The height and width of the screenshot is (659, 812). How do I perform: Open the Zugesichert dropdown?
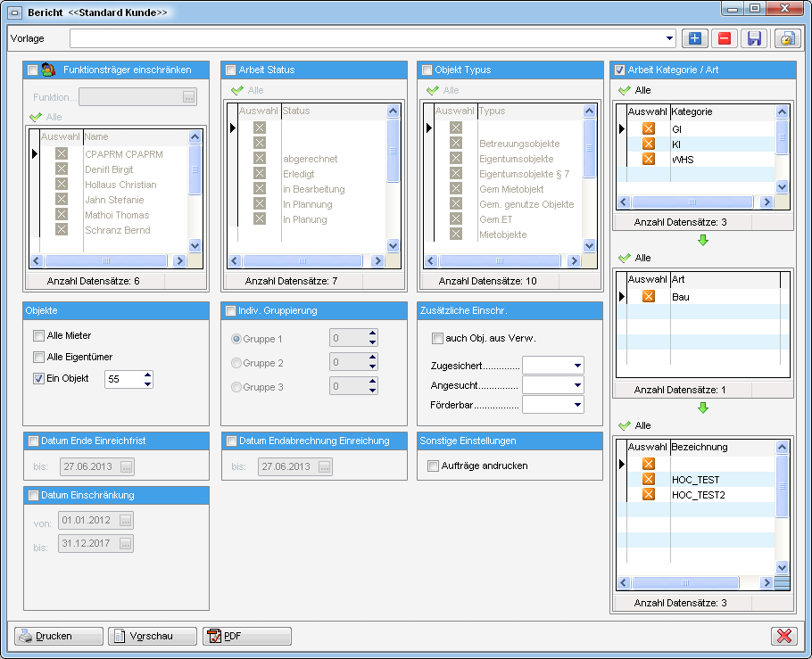click(577, 366)
